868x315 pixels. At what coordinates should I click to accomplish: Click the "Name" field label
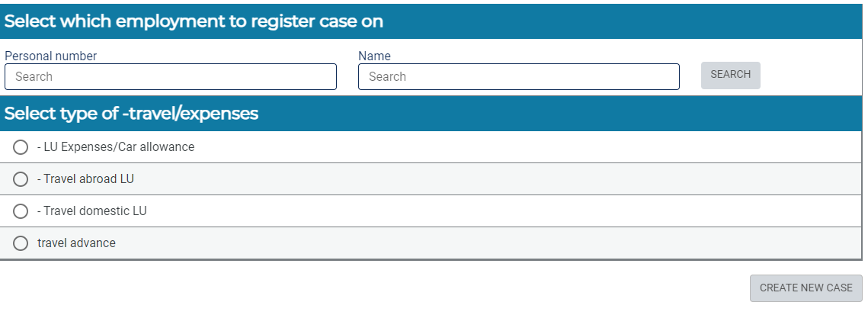tap(374, 56)
